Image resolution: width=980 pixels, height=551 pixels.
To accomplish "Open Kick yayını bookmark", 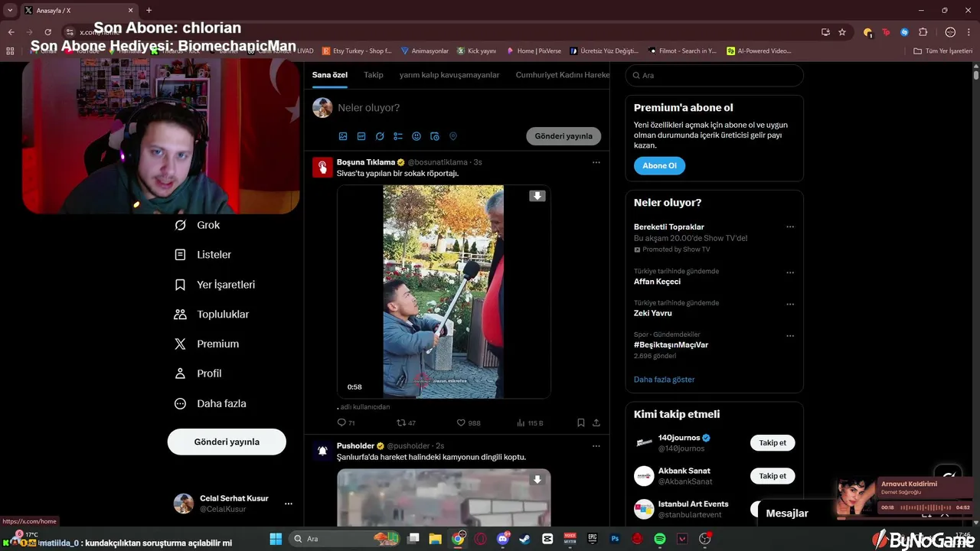I will click(x=477, y=51).
